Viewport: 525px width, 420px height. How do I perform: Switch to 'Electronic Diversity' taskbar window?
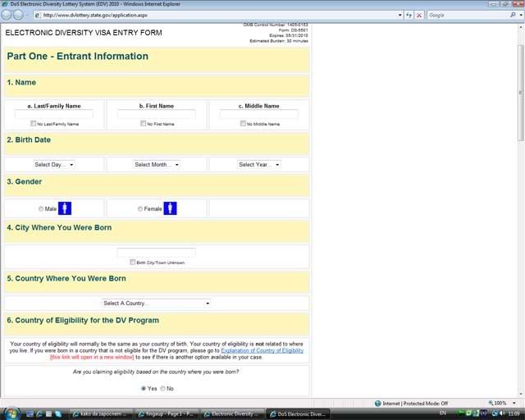tap(231, 414)
